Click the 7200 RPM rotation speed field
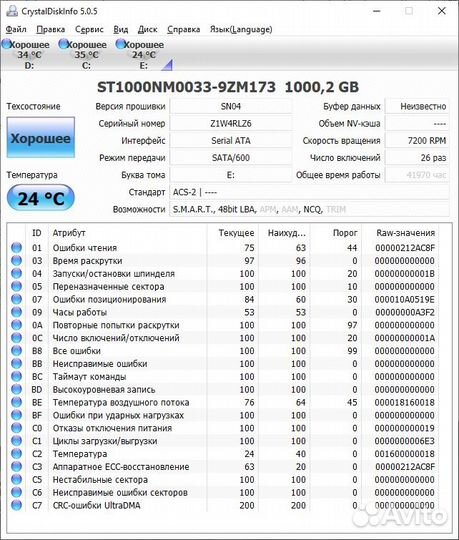The width and height of the screenshot is (459, 540). click(x=417, y=141)
